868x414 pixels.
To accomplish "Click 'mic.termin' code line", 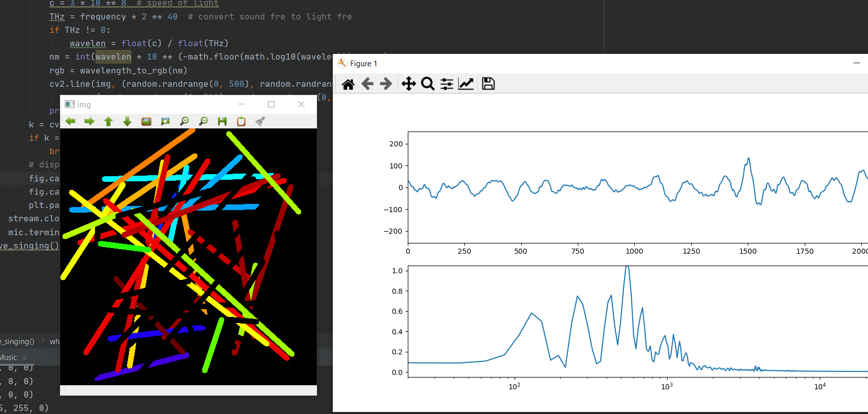I will pyautogui.click(x=34, y=232).
